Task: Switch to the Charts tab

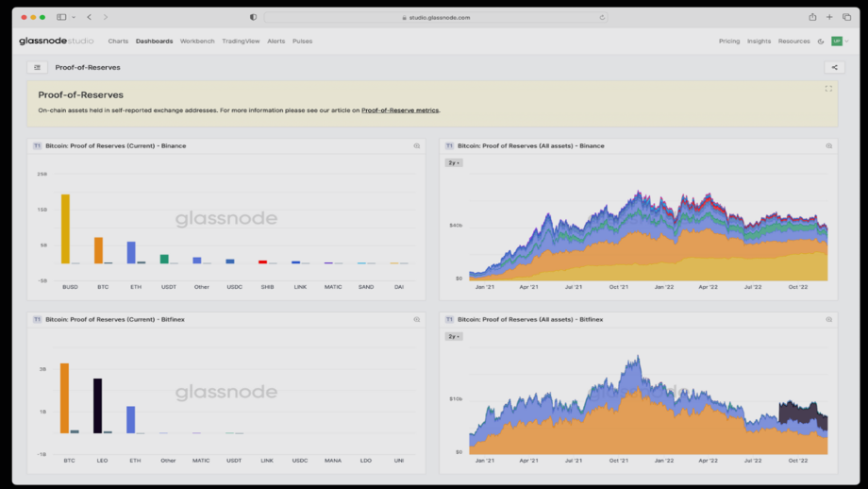Action: (118, 42)
